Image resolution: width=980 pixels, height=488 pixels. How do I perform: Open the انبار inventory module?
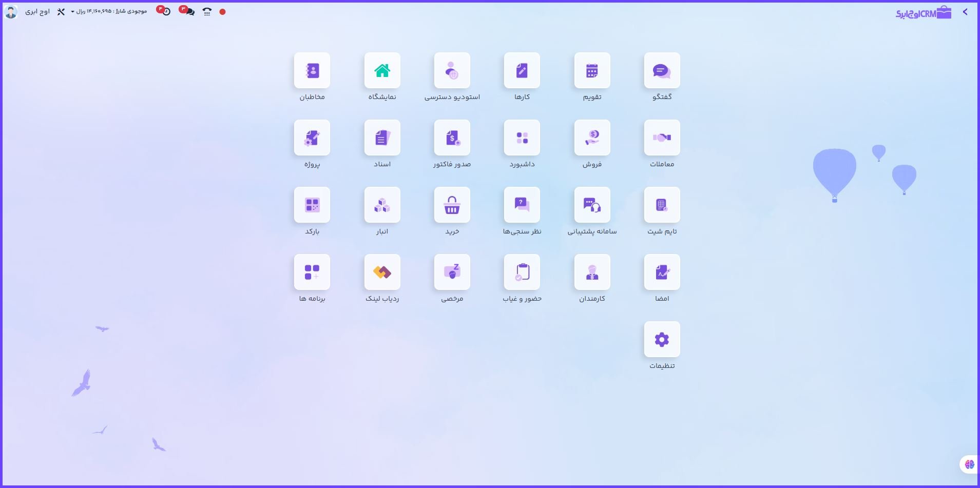[x=382, y=205]
